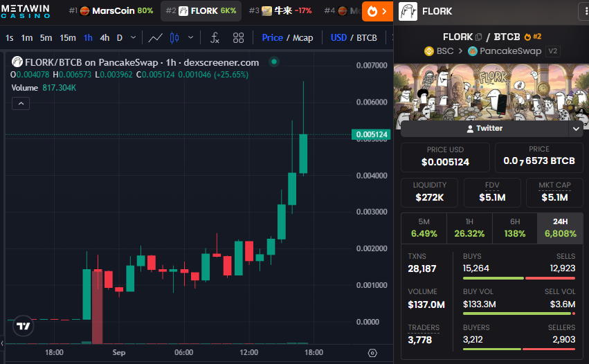Open the Twitter link button
Screen dimensions: 589x364
(x=484, y=129)
